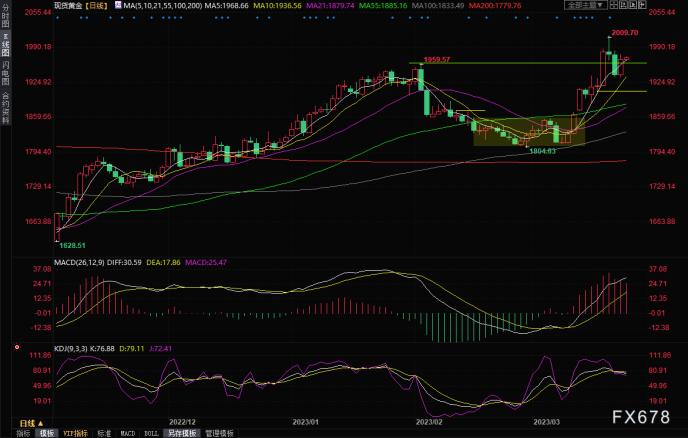The width and height of the screenshot is (688, 438).
Task: Choose the BOLL template
Action: pos(151,433)
